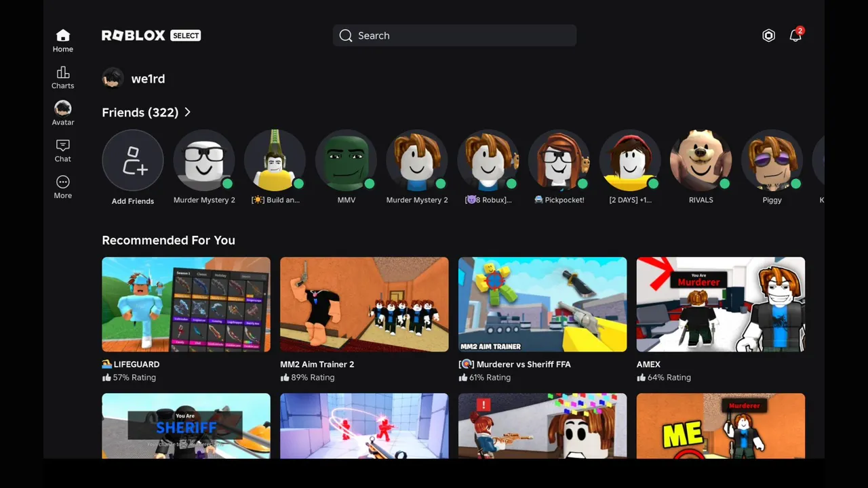Click the AMEX game title

(x=648, y=364)
